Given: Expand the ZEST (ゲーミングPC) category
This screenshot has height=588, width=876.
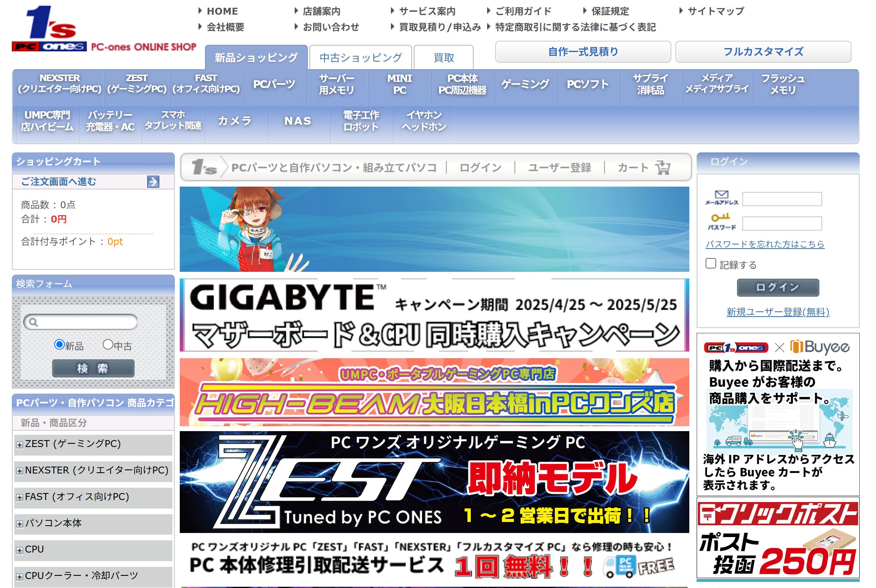Looking at the screenshot, I should coord(19,445).
